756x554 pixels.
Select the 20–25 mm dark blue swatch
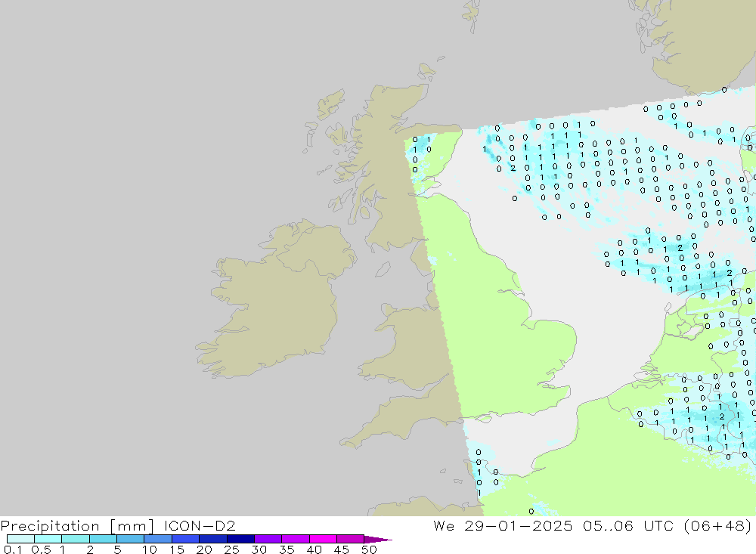click(213, 539)
